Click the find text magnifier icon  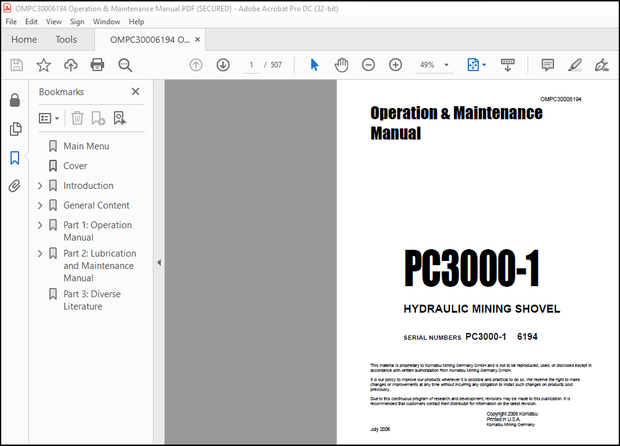(x=125, y=65)
